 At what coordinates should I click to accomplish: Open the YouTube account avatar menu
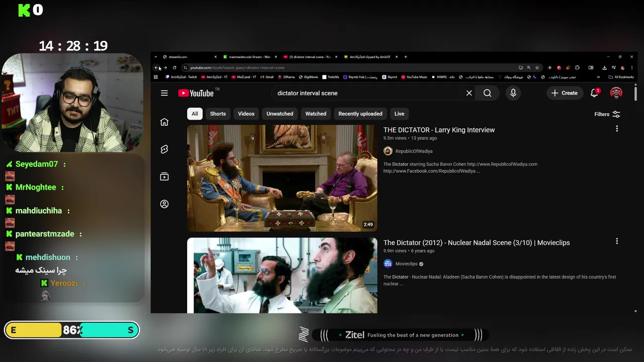[616, 93]
